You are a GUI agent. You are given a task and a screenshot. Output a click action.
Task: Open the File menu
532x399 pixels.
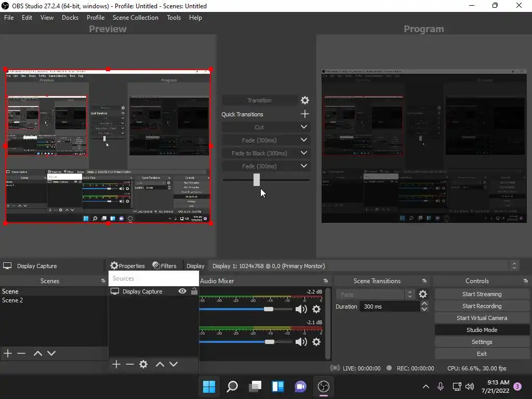[9, 18]
